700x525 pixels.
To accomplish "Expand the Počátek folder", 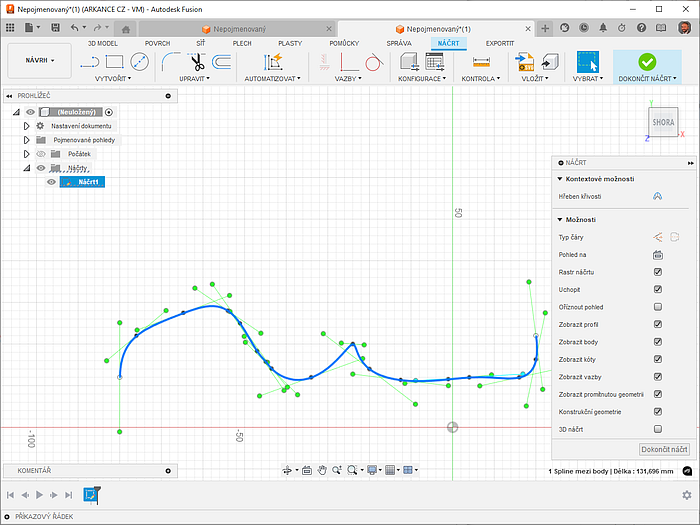I will pos(27,154).
